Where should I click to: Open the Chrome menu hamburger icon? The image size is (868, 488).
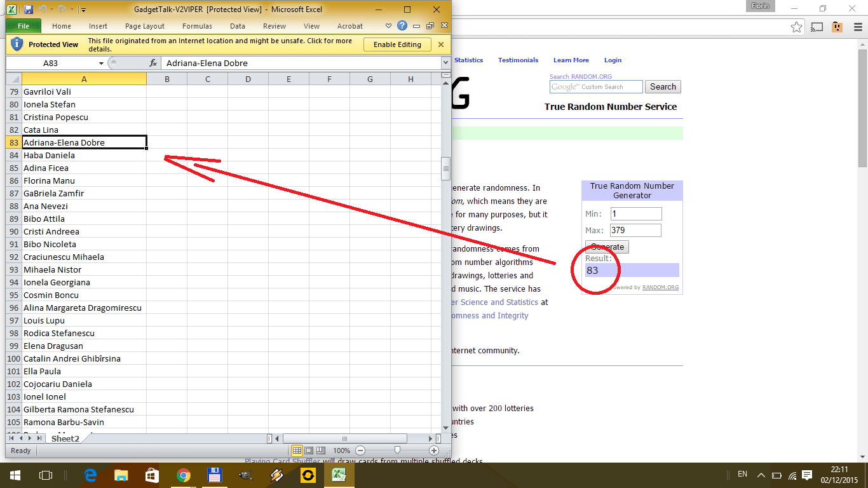click(x=857, y=27)
